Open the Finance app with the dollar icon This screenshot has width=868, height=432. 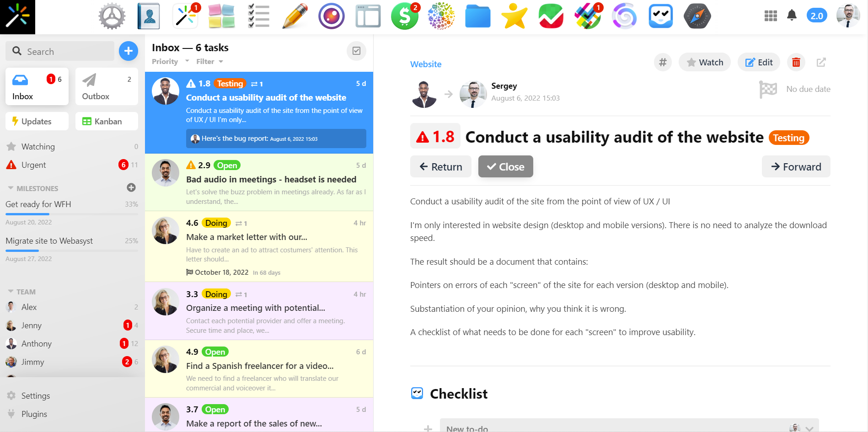pos(404,15)
